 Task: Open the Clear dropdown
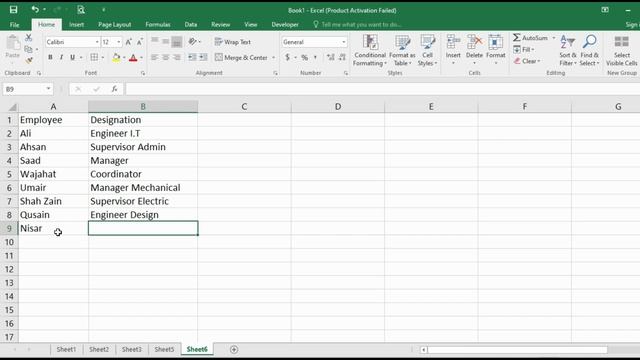click(527, 61)
